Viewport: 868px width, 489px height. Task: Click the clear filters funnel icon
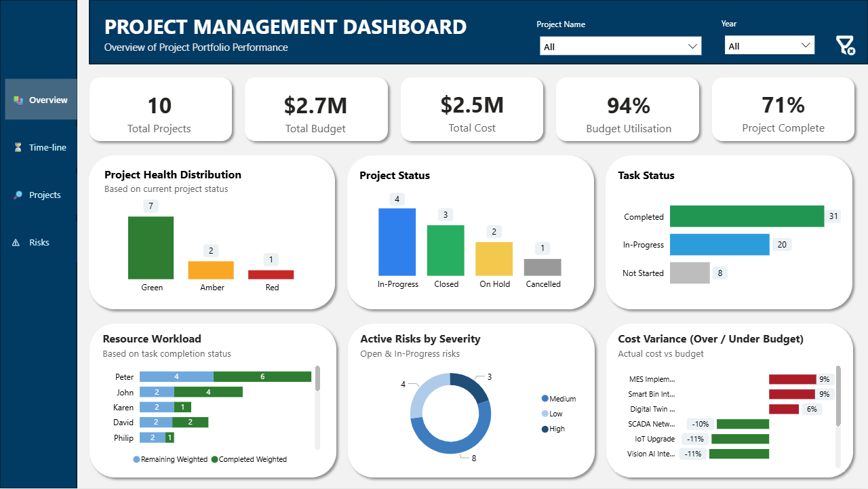click(x=844, y=46)
